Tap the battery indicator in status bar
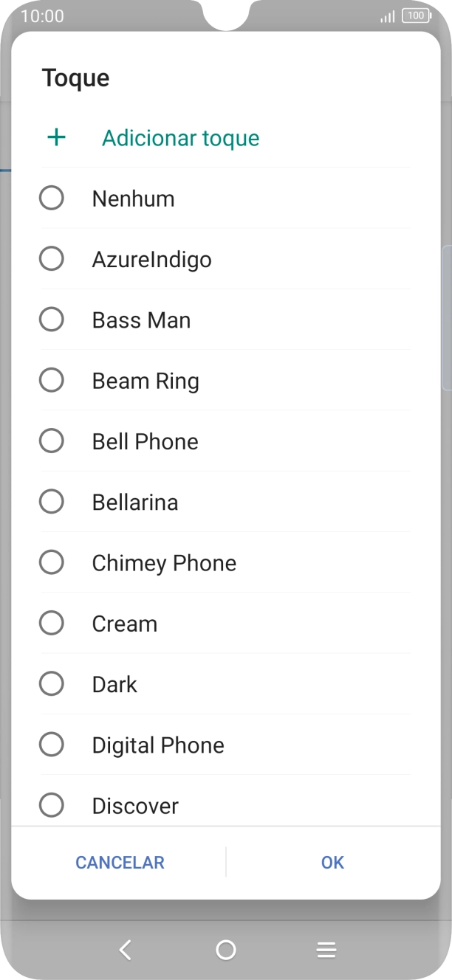This screenshot has width=452, height=980. 417,15
